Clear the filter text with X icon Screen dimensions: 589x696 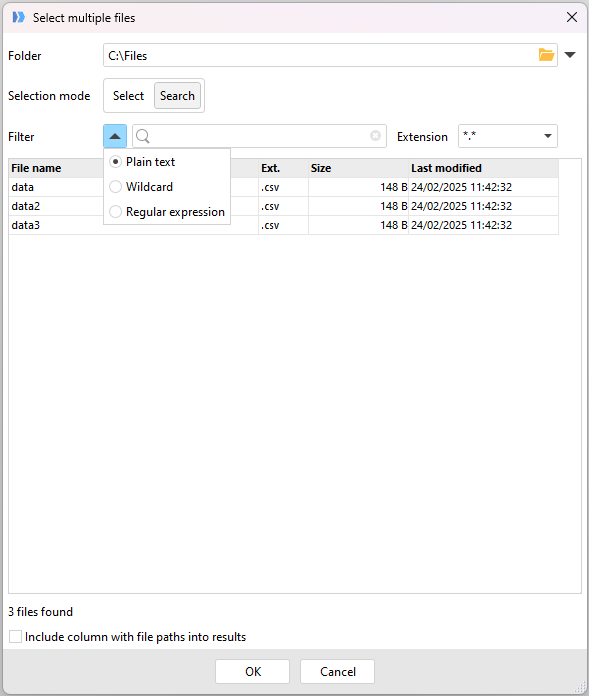tap(376, 136)
